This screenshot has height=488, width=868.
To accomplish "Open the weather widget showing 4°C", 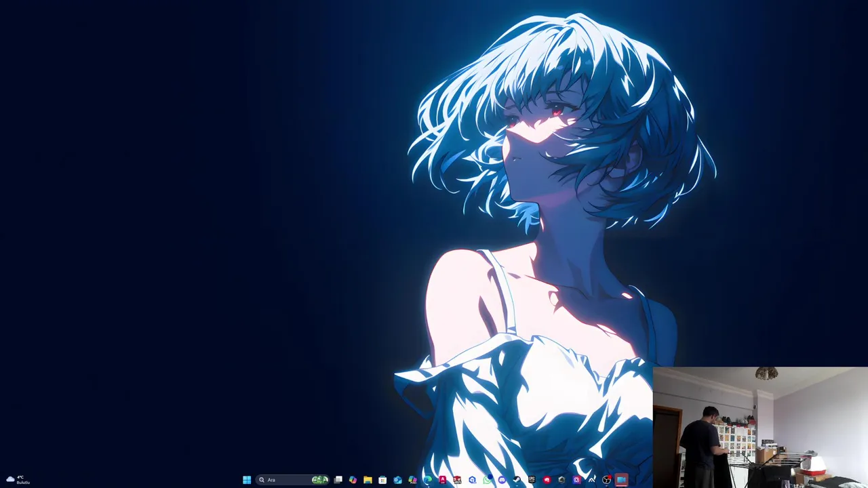I will [18, 480].
